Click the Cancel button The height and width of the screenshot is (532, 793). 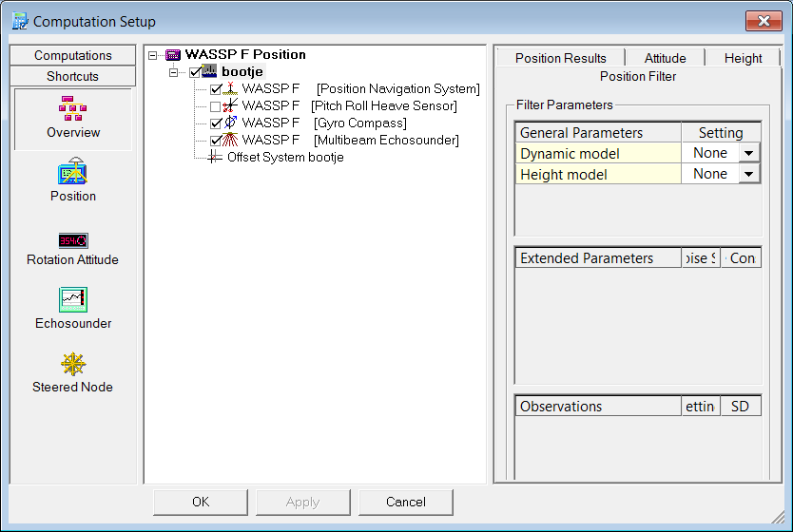406,502
